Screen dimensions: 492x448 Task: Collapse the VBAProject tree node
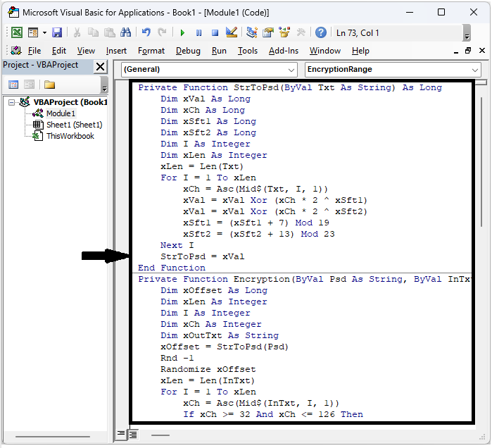[13, 102]
